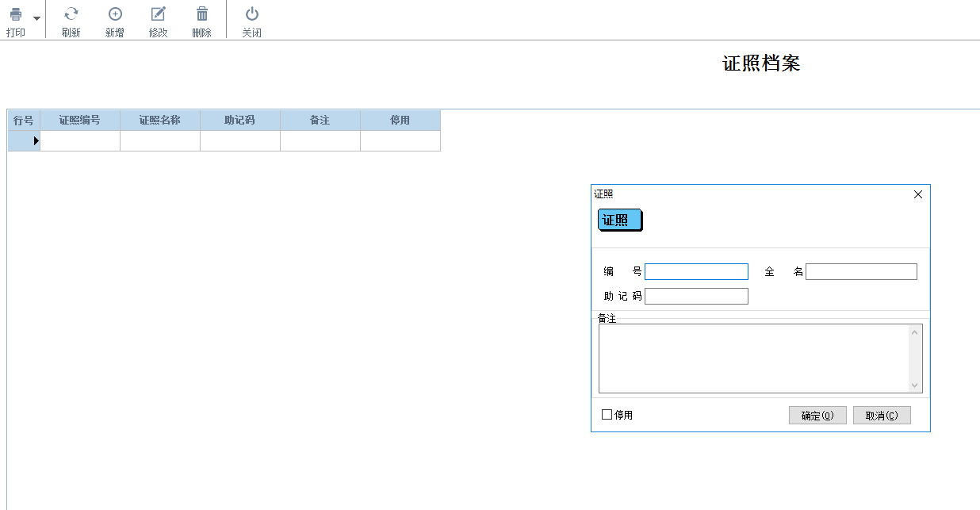Focus the 编号 number input field
This screenshot has width=980, height=510.
[696, 272]
